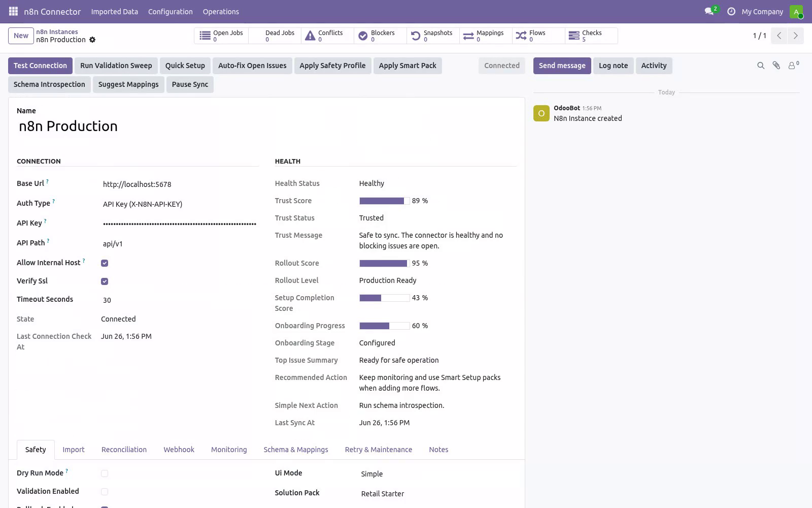Open Flows shuffle icon

[x=521, y=36]
